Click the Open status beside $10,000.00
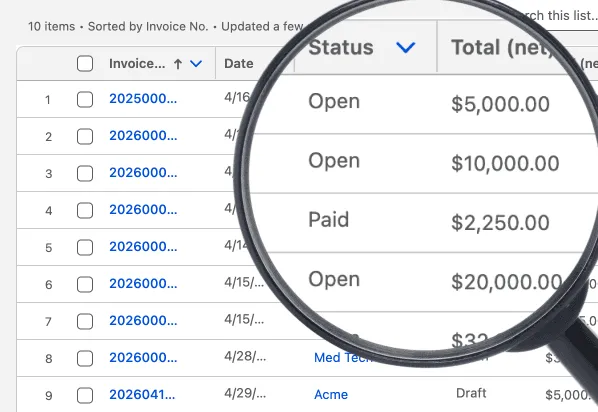 pyautogui.click(x=334, y=161)
